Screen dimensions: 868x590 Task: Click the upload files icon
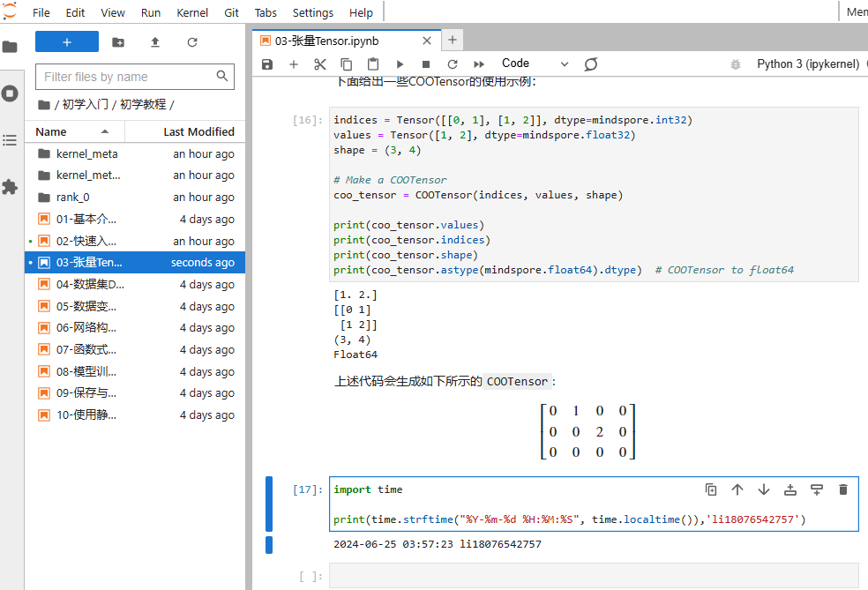tap(155, 42)
